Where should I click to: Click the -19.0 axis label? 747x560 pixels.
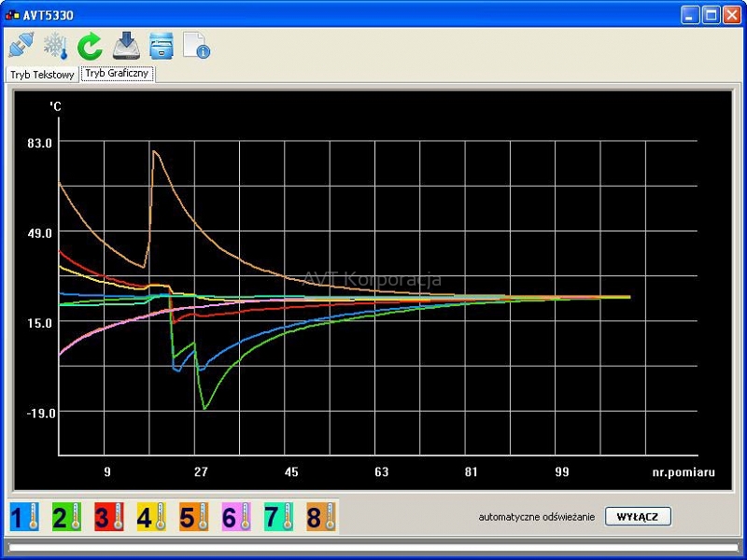(41, 413)
